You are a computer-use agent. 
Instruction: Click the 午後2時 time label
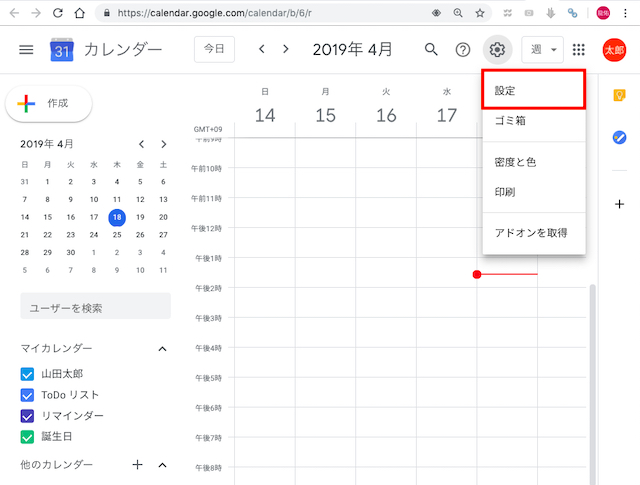pos(208,288)
